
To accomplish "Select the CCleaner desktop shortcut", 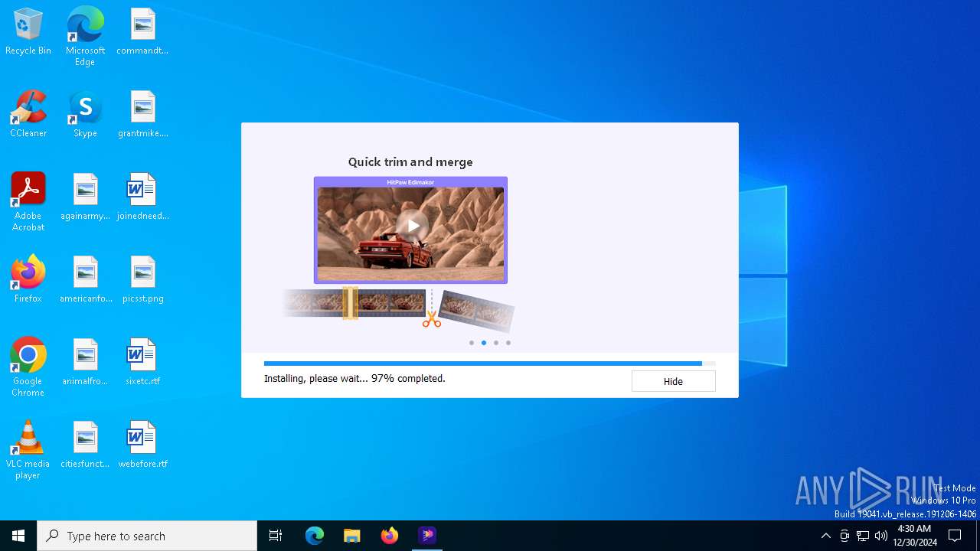I will click(28, 115).
